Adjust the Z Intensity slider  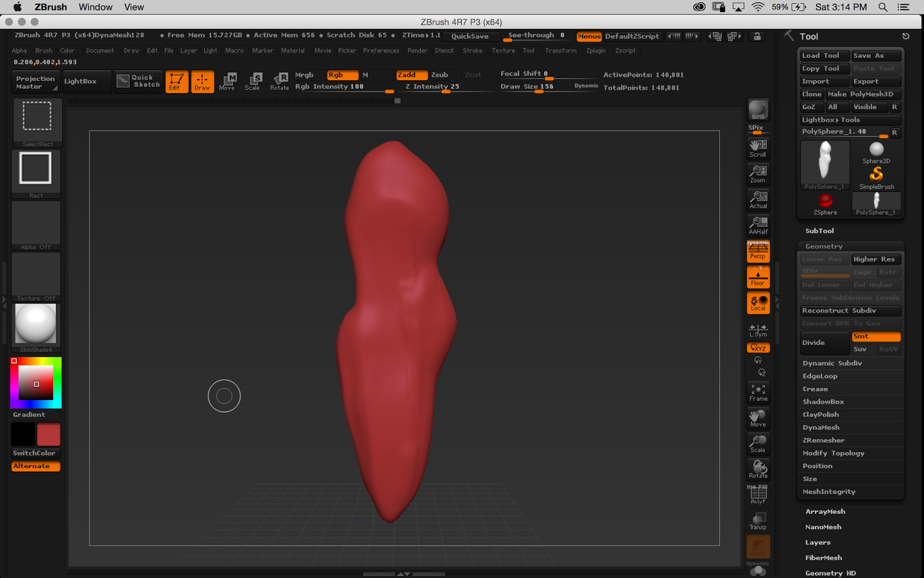pyautogui.click(x=449, y=87)
